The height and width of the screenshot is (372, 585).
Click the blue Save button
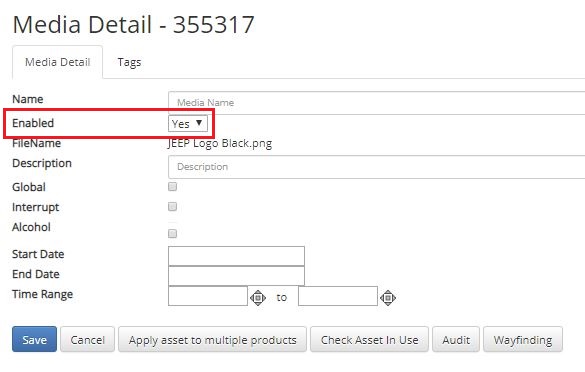(x=34, y=339)
